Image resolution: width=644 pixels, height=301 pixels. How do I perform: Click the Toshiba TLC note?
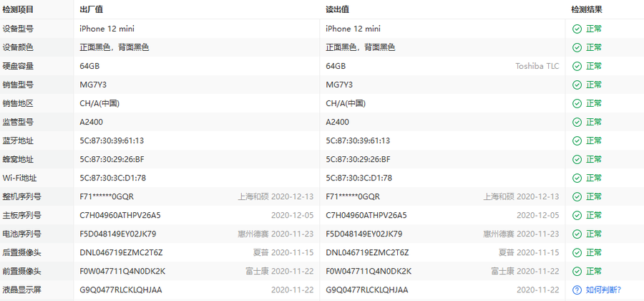coord(537,66)
